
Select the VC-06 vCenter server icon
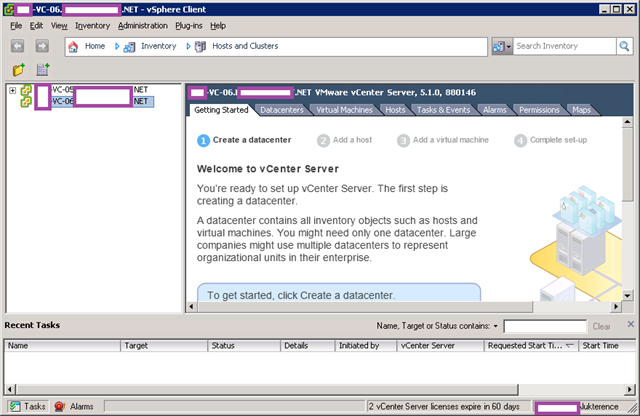pos(26,101)
